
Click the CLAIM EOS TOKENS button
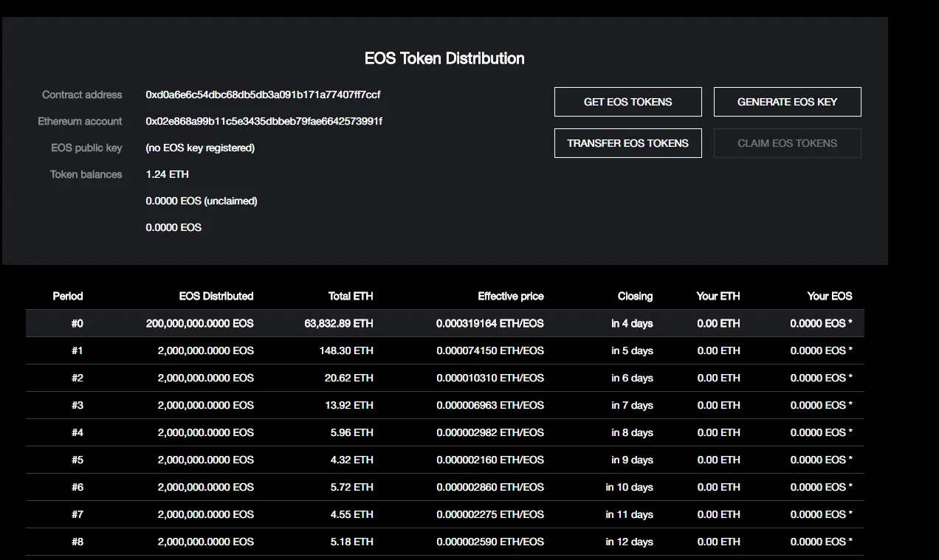787,143
